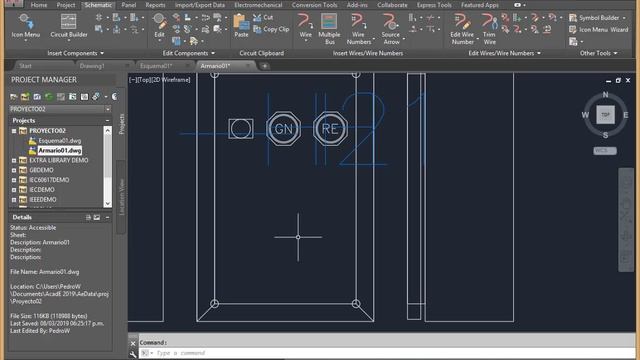Open the Conversion Tools ribbon tab
The height and width of the screenshot is (360, 640).
(x=315, y=5)
